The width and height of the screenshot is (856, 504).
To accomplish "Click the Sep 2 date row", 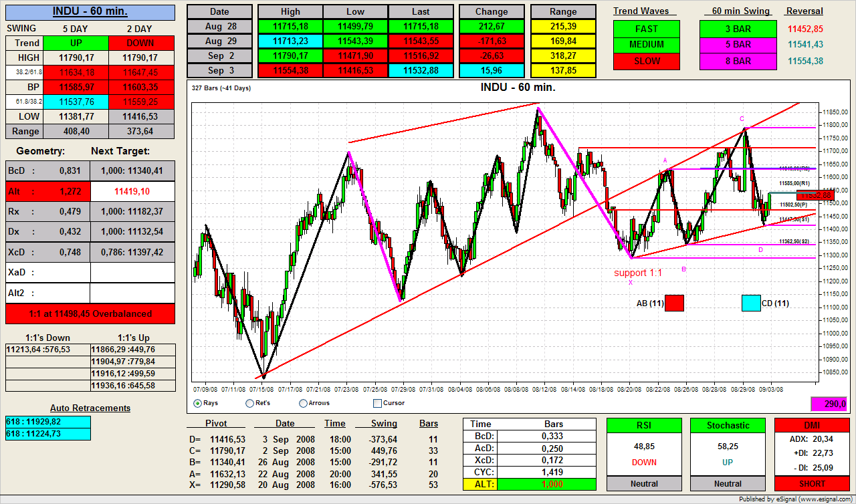I will pos(219,56).
